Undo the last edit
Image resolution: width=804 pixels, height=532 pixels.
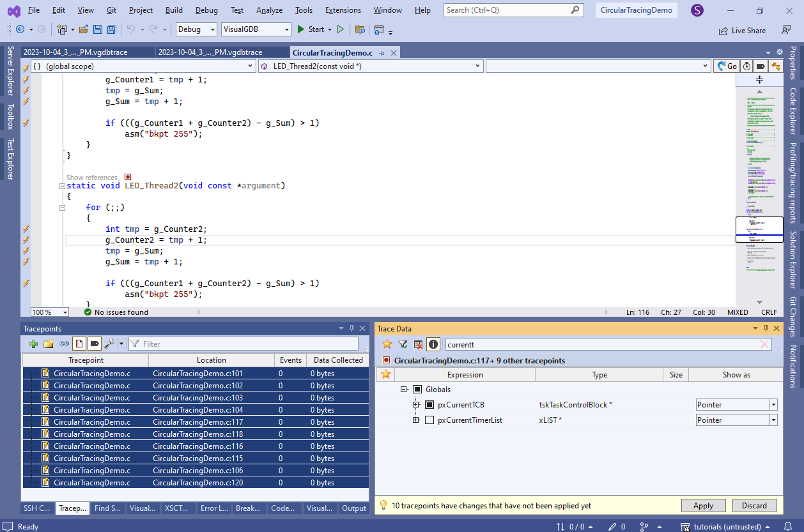[x=130, y=29]
